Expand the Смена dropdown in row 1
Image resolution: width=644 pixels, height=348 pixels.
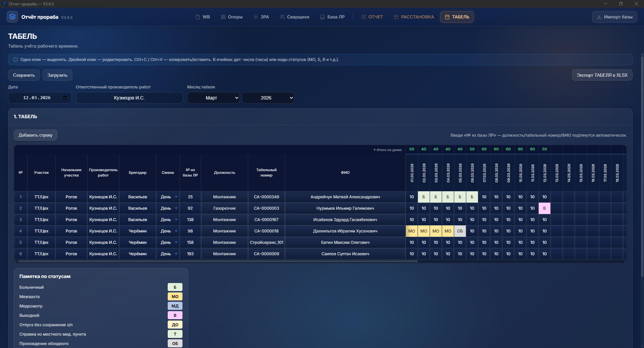click(176, 197)
